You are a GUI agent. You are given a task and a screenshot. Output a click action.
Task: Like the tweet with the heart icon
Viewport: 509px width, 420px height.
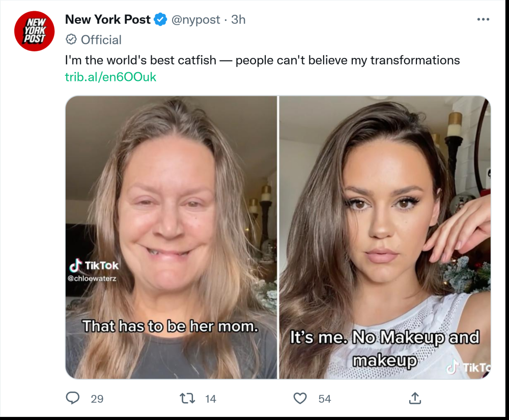click(300, 398)
